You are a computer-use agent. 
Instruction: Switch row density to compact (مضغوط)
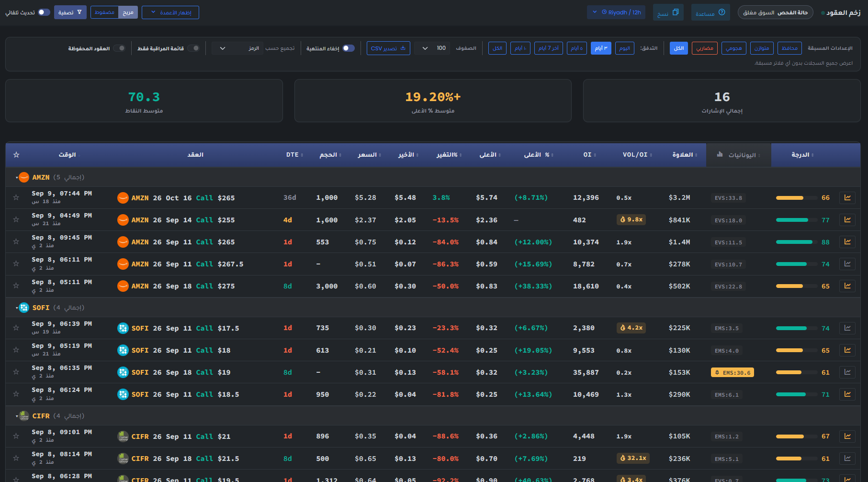104,12
